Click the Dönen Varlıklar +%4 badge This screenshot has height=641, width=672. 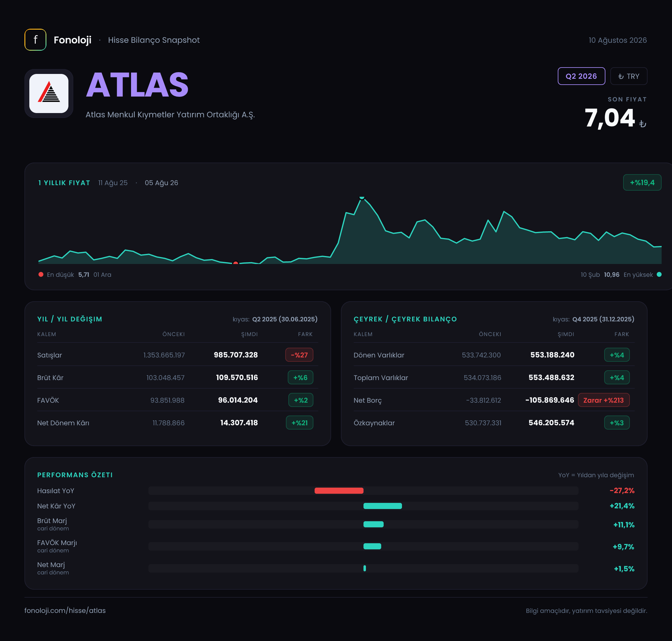tap(617, 355)
